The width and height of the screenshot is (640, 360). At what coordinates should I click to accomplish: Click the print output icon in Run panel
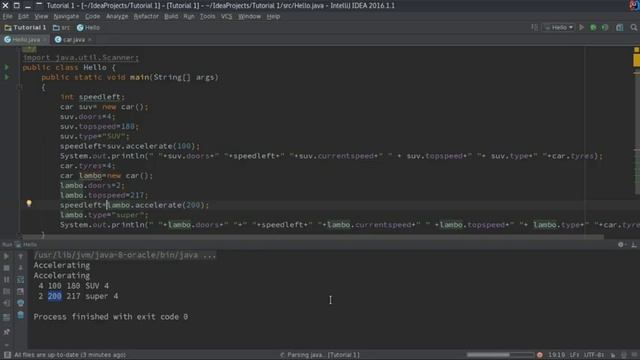pos(20,303)
